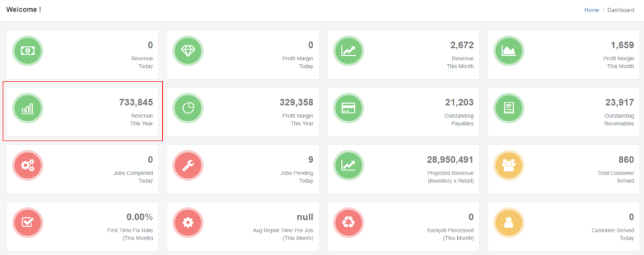Click the recycle icon for Backjob Processed
The height and width of the screenshot is (255, 644).
pyautogui.click(x=348, y=223)
